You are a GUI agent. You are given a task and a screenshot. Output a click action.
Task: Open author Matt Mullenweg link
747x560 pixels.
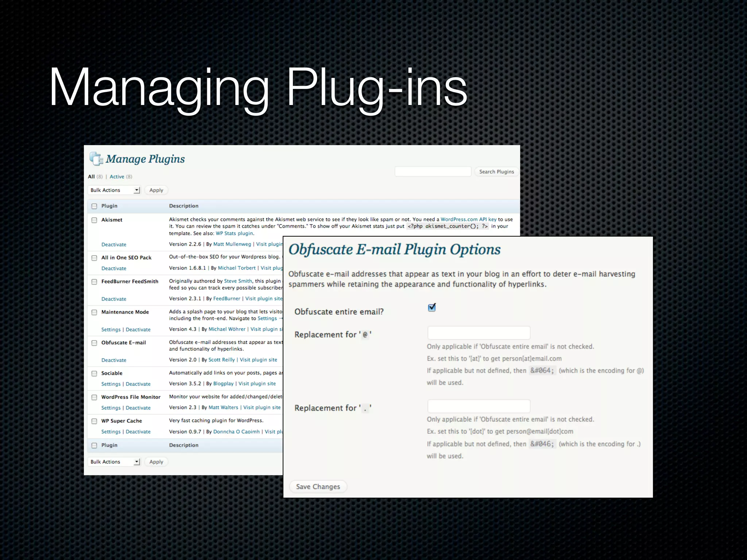(232, 244)
